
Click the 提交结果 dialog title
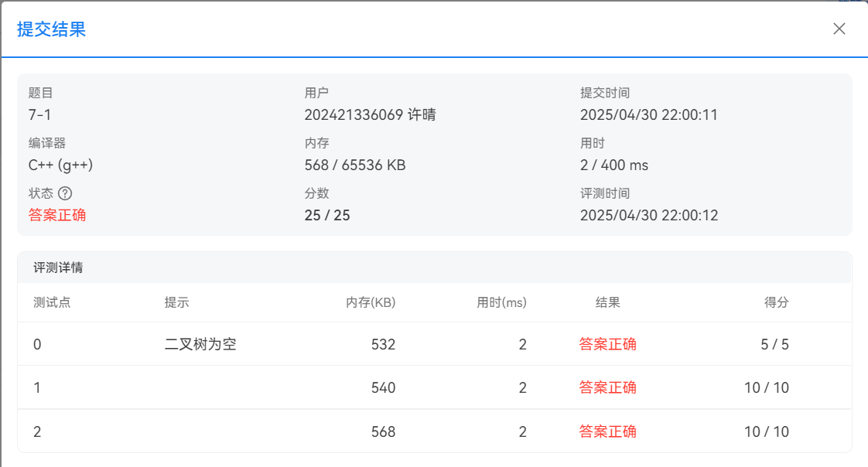[51, 29]
